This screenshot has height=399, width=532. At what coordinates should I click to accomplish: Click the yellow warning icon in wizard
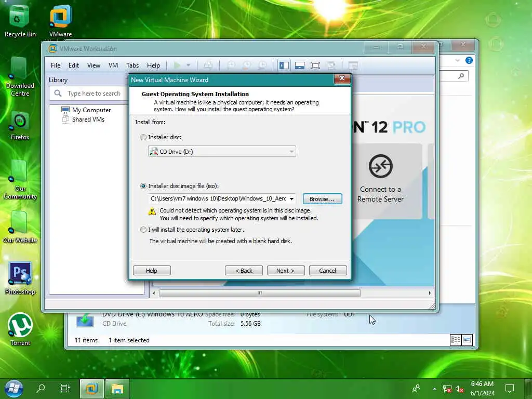152,211
